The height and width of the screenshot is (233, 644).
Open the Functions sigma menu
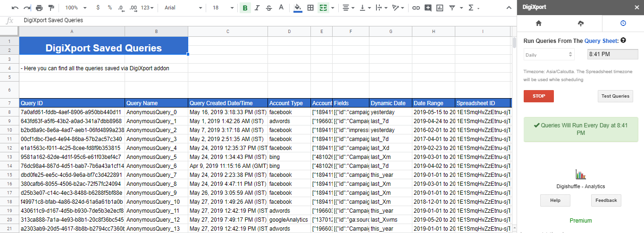coord(473,8)
